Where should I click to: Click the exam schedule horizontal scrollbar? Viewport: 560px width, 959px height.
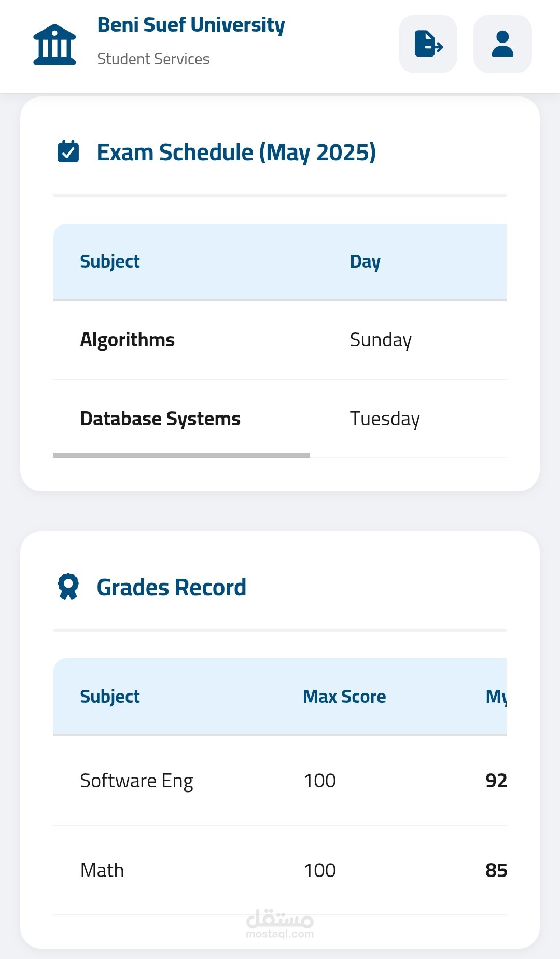181,455
